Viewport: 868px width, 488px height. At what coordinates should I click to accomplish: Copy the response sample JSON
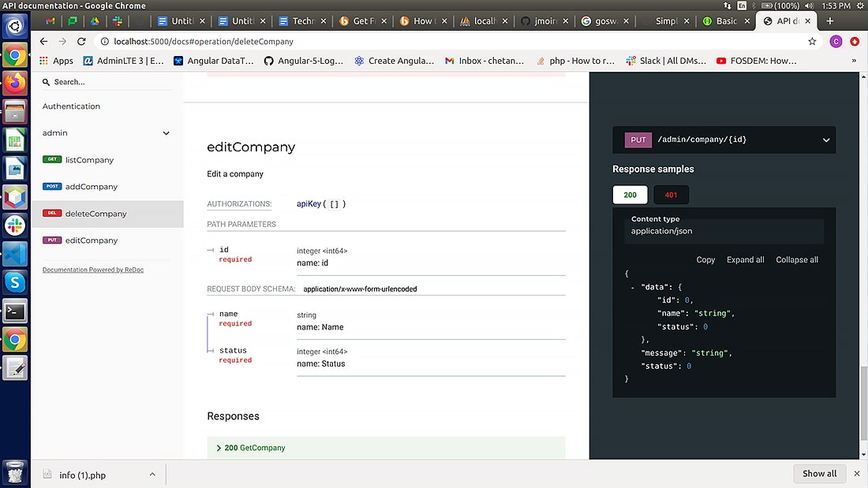tap(705, 259)
